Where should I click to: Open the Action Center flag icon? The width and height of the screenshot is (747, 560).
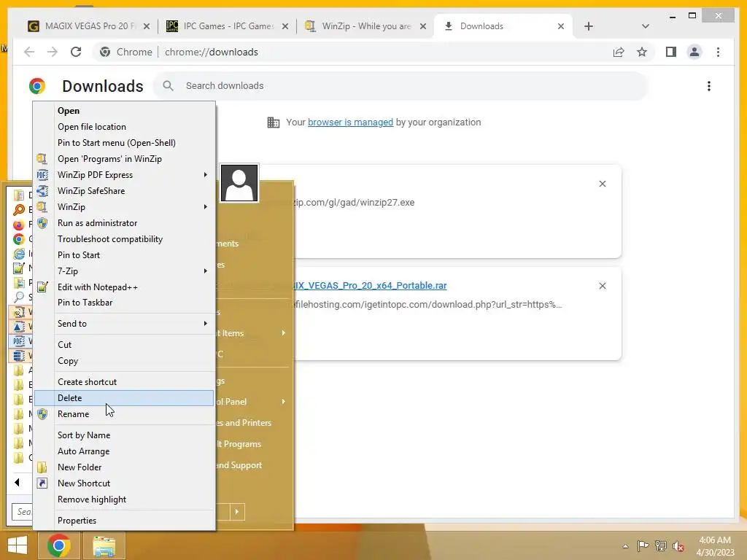coord(643,545)
